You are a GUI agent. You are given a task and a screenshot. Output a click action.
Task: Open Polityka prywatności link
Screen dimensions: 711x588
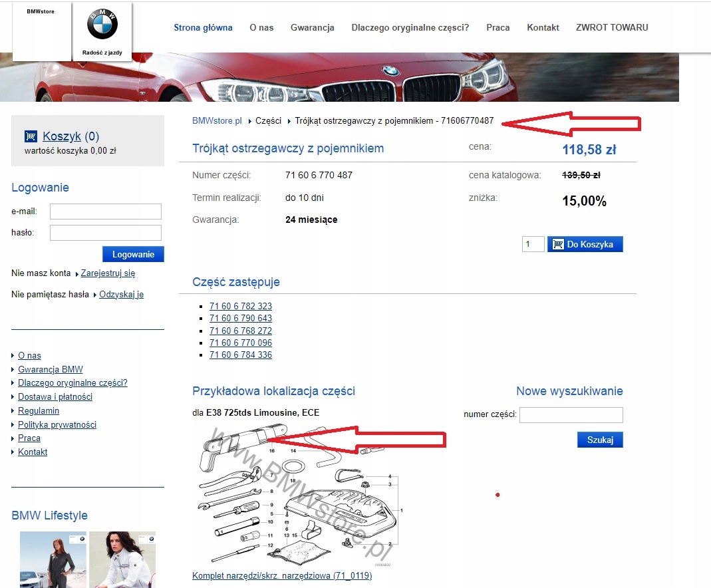[57, 425]
